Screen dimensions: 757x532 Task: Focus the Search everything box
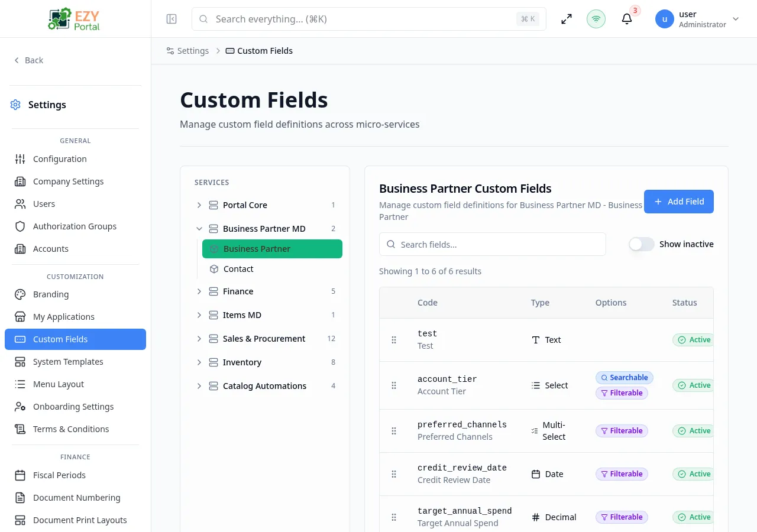tap(369, 19)
